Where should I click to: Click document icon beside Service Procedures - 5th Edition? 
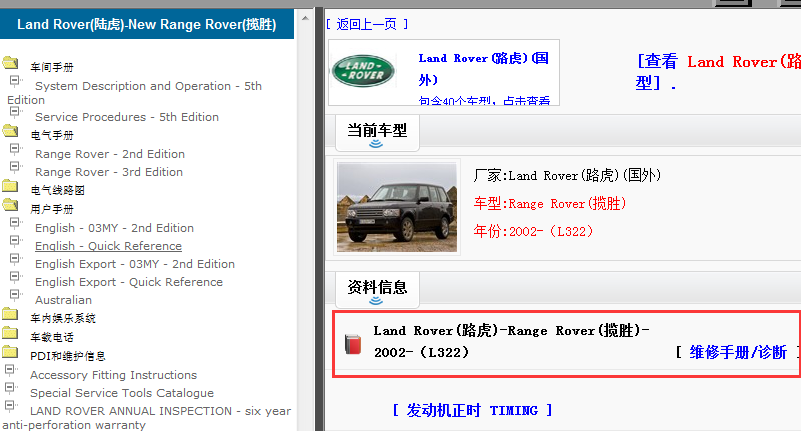coord(15,112)
